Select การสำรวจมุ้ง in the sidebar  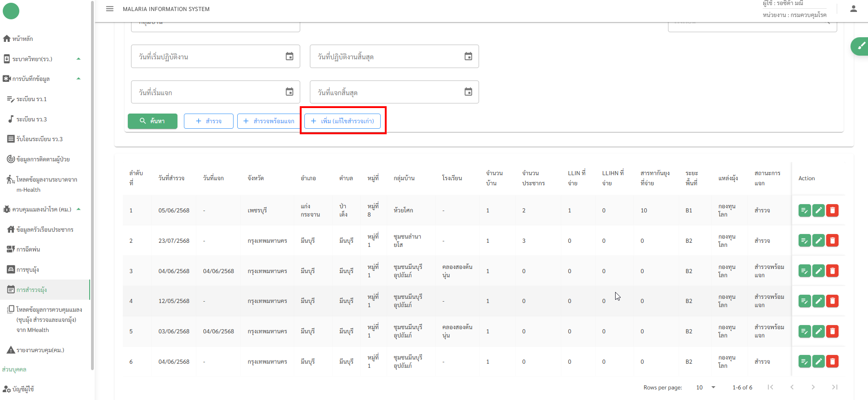click(32, 290)
